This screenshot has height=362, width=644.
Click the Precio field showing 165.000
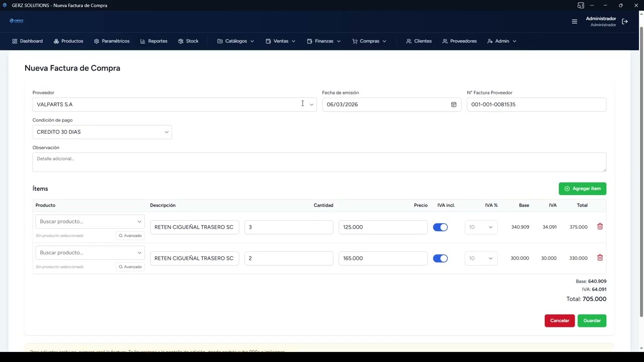(383, 258)
